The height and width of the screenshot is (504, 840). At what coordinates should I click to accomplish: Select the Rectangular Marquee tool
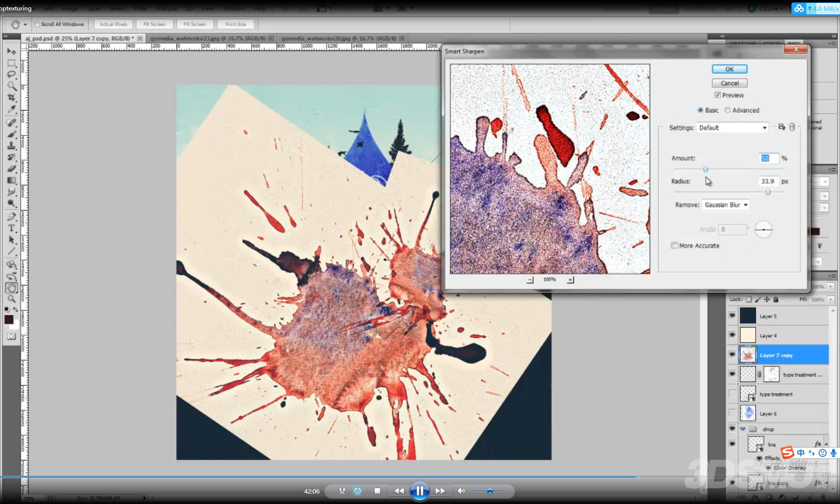tap(11, 63)
